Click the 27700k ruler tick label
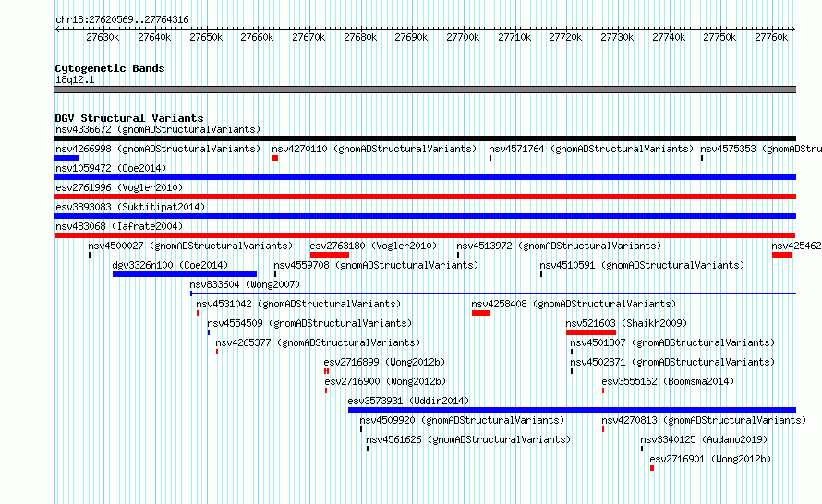Viewport: 822px width, 504px height. pos(463,37)
